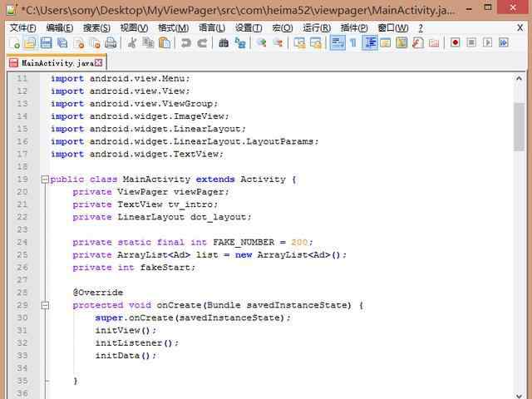Toggle synchronized horizontal scrolling icon
This screenshot has height=399, width=532.
click(316, 42)
